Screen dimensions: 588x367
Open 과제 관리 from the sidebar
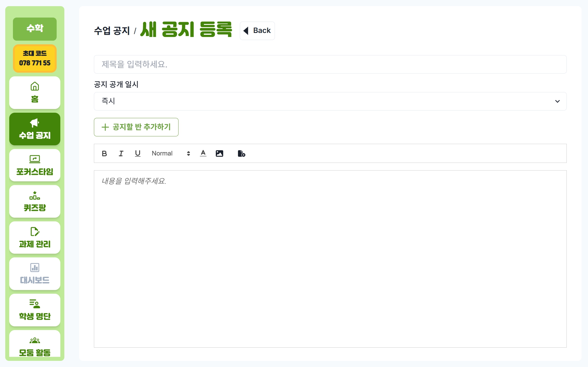pyautogui.click(x=35, y=238)
